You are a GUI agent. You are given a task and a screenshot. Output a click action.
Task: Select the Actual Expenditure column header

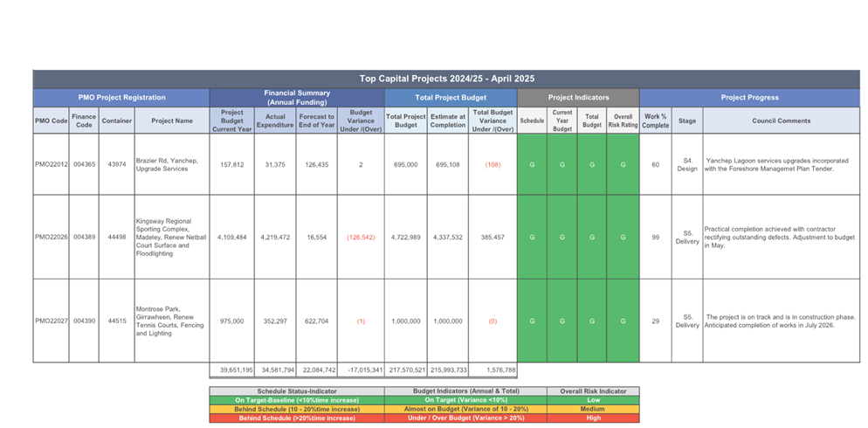(275, 121)
